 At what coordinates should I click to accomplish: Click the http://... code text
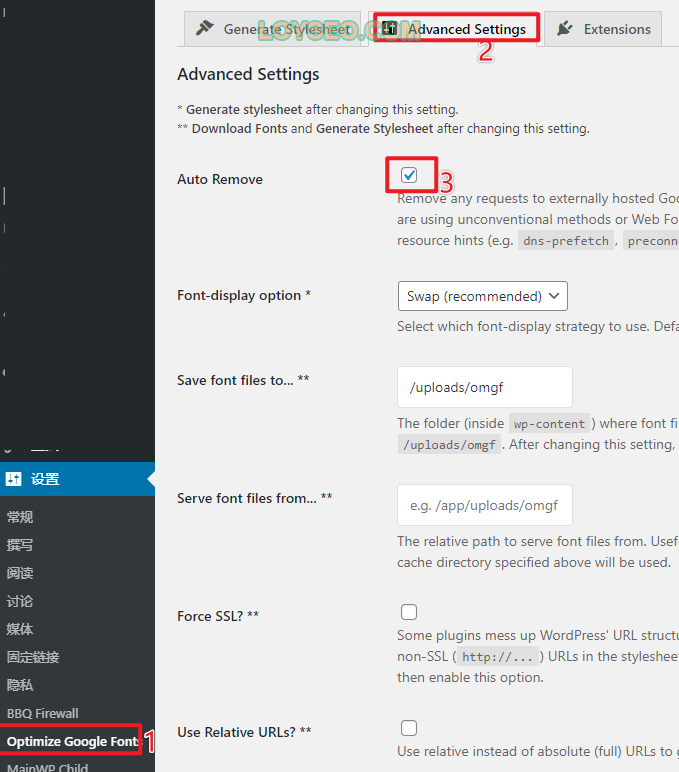pyautogui.click(x=498, y=657)
